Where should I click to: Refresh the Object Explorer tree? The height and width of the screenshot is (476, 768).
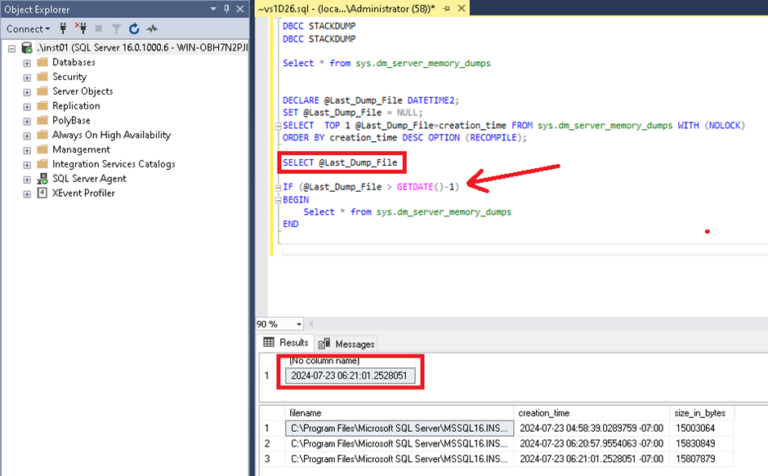click(134, 29)
